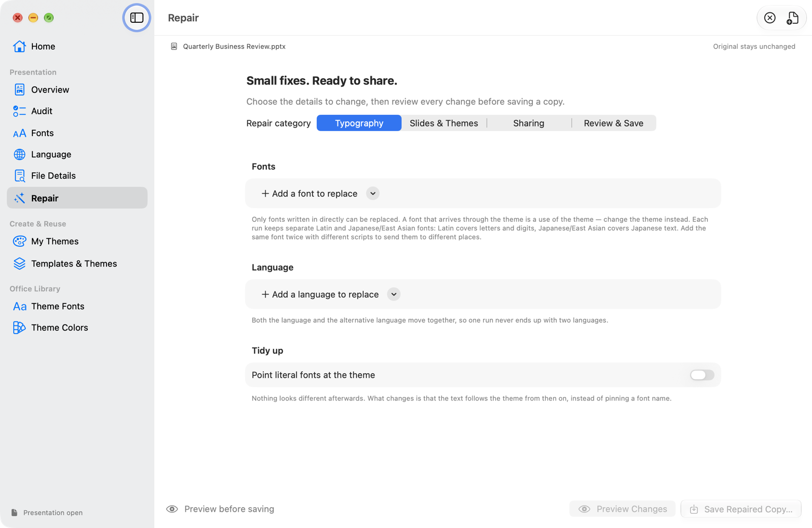Screen dimensions: 812x528
Task: Enable Point literal fonts at the theme
Action: 702,375
